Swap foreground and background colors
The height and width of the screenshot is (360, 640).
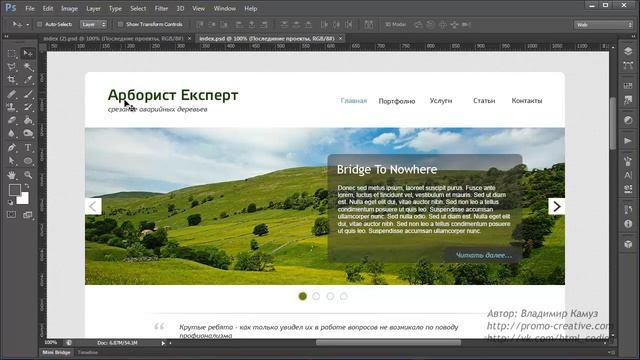tap(27, 187)
